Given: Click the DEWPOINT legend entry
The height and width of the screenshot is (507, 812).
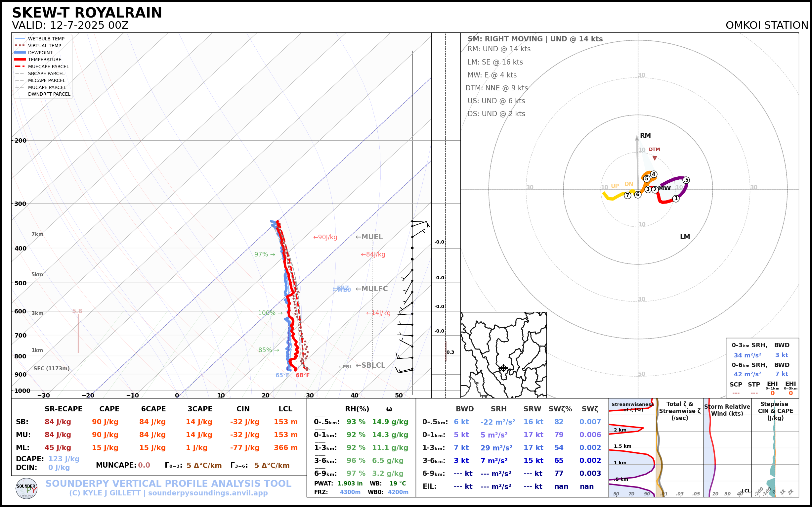Looking at the screenshot, I should point(40,53).
